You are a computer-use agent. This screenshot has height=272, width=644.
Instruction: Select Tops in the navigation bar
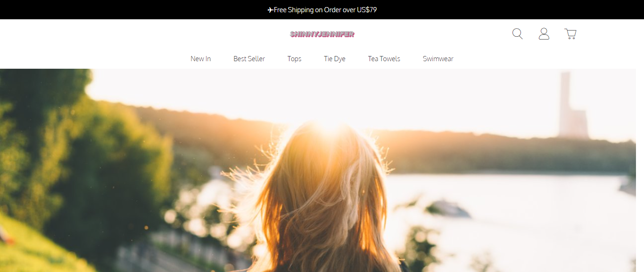pos(295,59)
